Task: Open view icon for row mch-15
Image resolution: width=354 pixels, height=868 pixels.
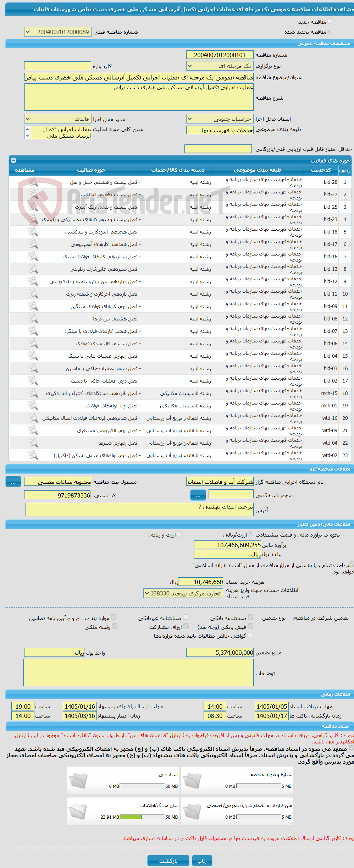Action: 33,393
